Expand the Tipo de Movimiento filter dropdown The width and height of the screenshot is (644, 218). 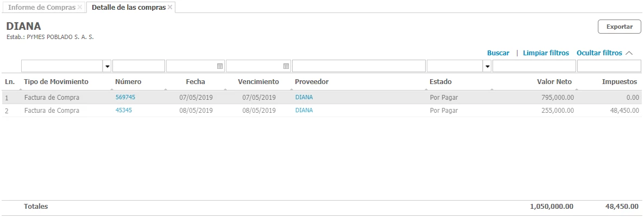coord(107,66)
